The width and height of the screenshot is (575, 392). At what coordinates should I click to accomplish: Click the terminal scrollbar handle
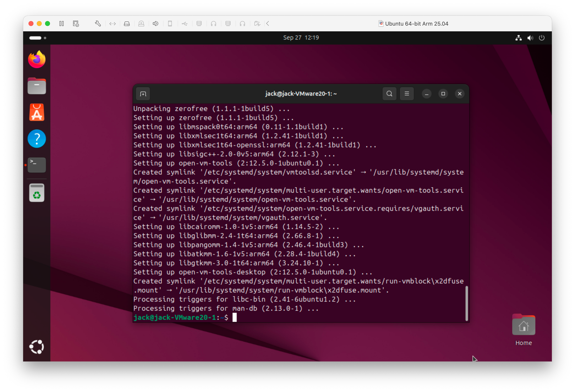pyautogui.click(x=467, y=303)
